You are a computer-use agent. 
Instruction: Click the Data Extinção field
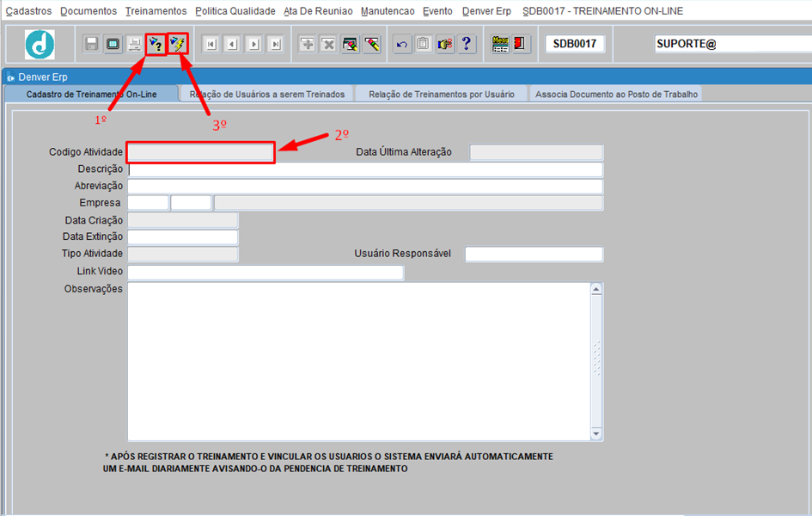(x=183, y=236)
